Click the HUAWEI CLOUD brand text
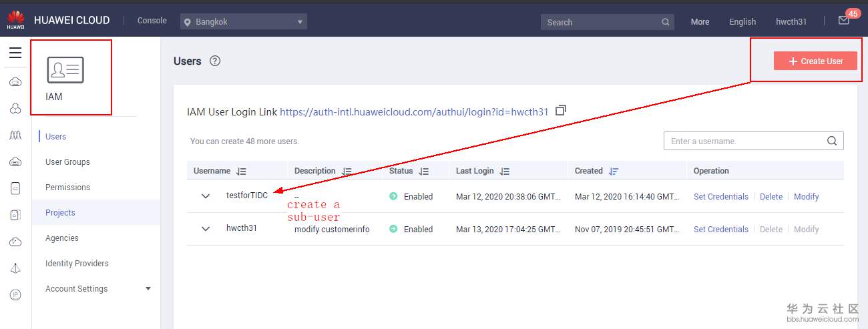This screenshot has width=868, height=329. tap(72, 21)
